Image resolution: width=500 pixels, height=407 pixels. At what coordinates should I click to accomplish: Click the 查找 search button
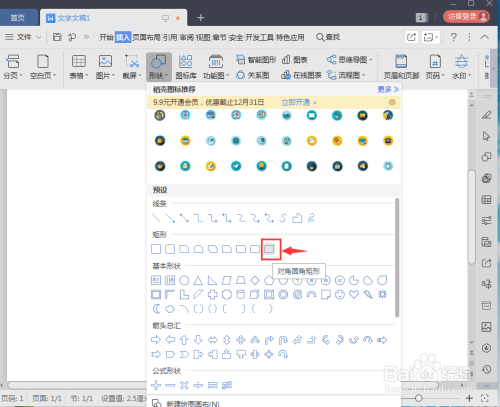(328, 37)
